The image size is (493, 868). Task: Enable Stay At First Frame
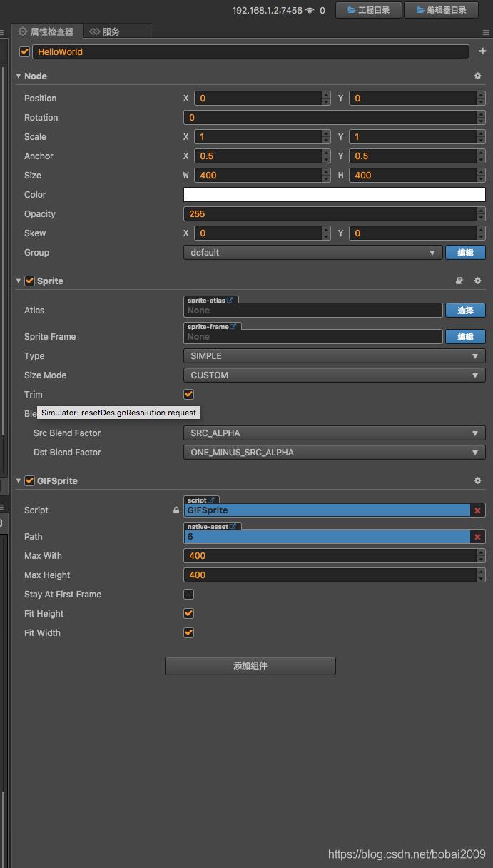click(x=189, y=594)
